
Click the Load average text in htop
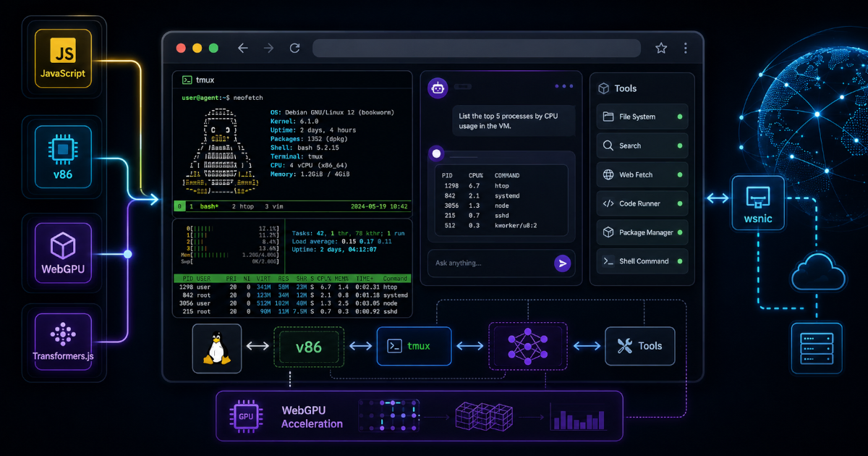tap(341, 241)
